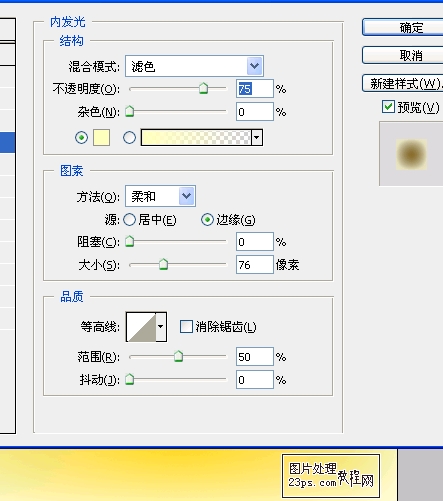
Task: Open the 方法 technique dropdown showing 柔和
Action: coord(160,196)
